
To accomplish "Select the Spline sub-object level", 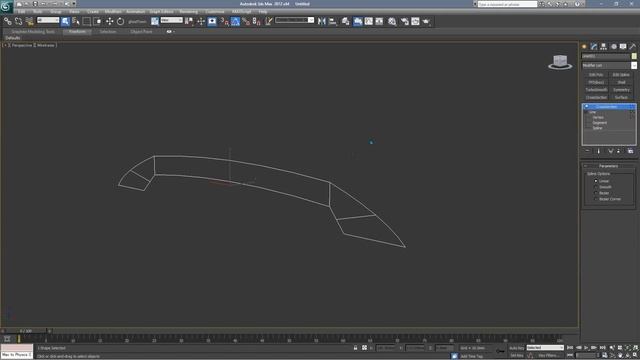I will [x=598, y=128].
